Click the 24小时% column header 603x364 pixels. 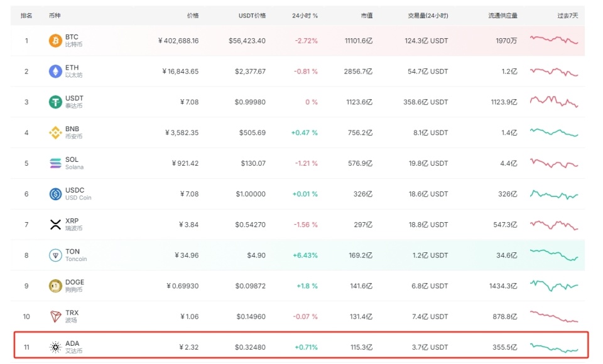(303, 15)
